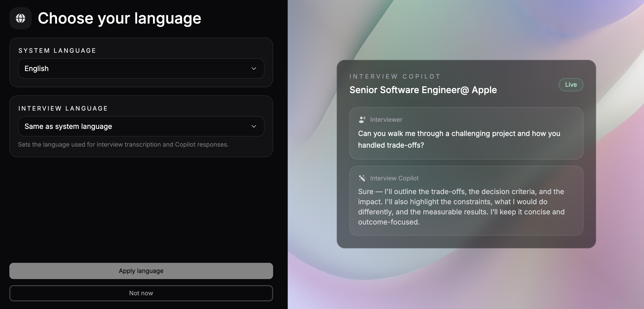The height and width of the screenshot is (309, 644).
Task: Toggle the Live status badge
Action: (571, 84)
